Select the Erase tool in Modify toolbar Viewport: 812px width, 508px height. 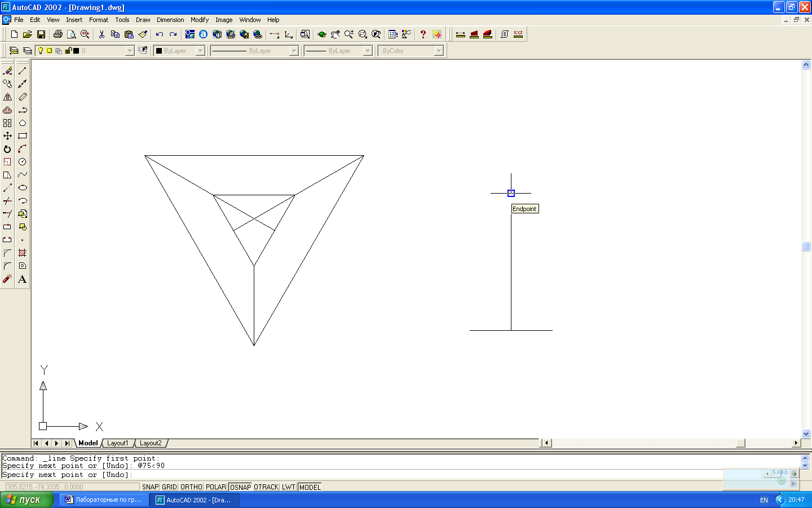[7, 71]
